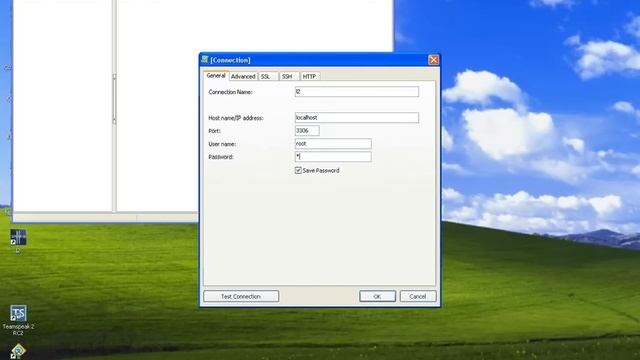Click the vertical splitter in the background window

click(x=114, y=99)
